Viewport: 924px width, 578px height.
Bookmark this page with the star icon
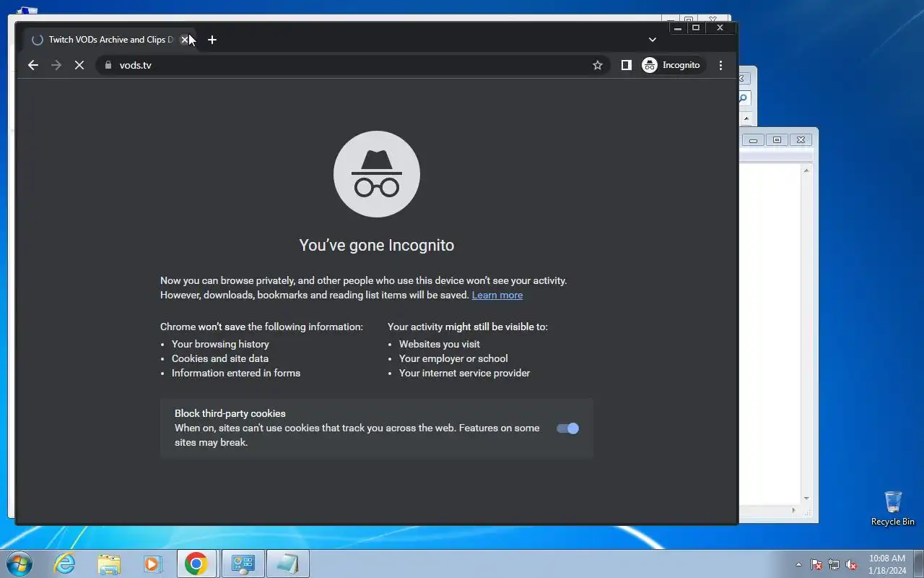point(598,65)
